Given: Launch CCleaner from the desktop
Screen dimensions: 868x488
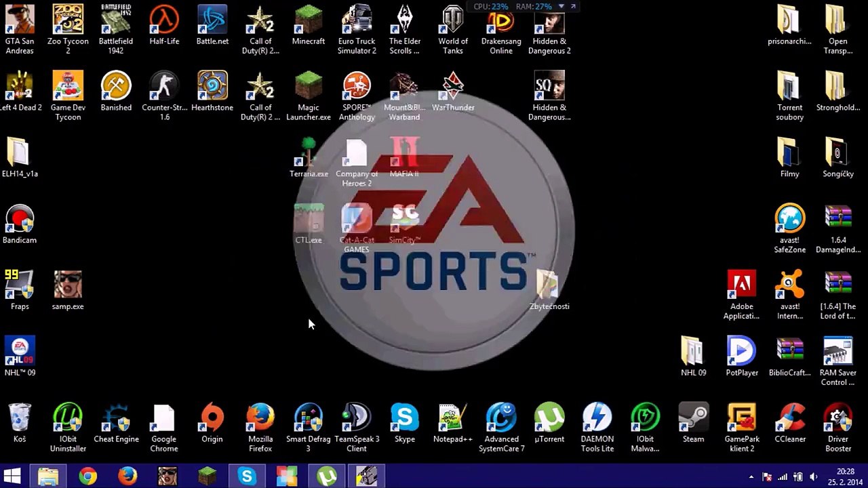Looking at the screenshot, I should [790, 423].
